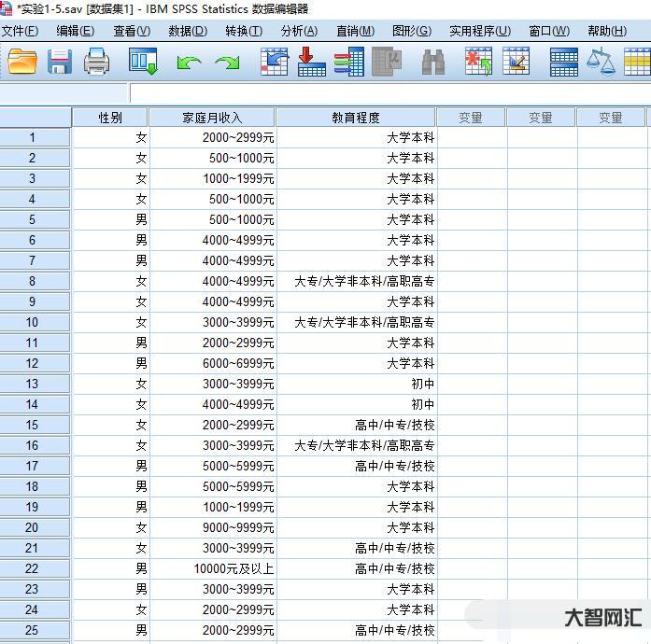Image resolution: width=651 pixels, height=644 pixels.
Task: Click the weight cases scale icon
Action: [x=601, y=63]
